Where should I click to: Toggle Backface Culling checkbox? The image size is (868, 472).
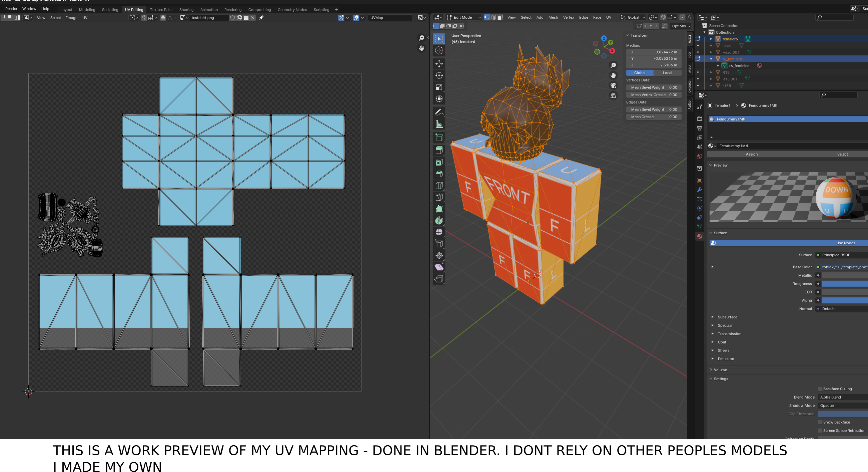(x=820, y=389)
